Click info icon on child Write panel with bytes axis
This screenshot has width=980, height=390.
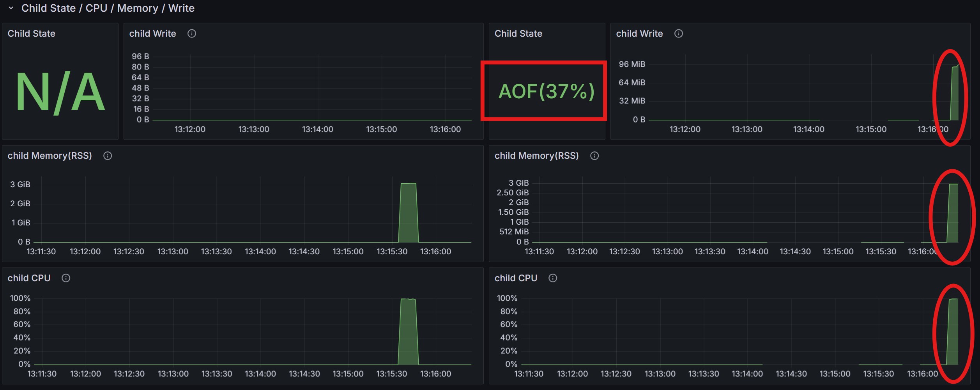(x=192, y=34)
